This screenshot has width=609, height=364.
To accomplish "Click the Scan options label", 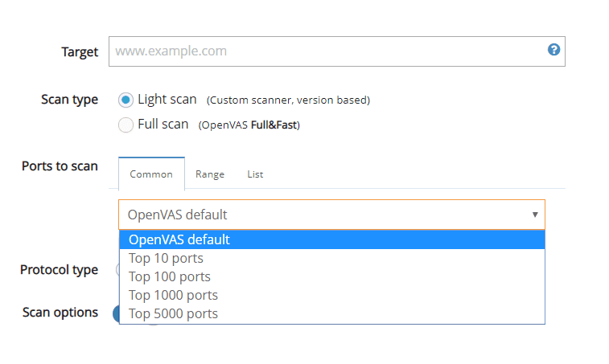I will coord(60,312).
